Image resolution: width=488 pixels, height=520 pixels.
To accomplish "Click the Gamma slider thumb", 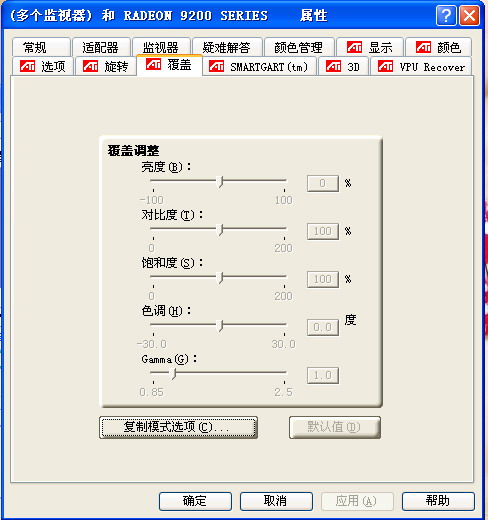I will pyautogui.click(x=173, y=374).
